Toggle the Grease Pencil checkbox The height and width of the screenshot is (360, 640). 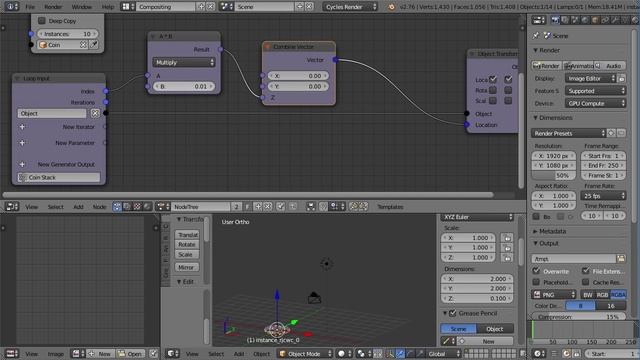click(453, 313)
